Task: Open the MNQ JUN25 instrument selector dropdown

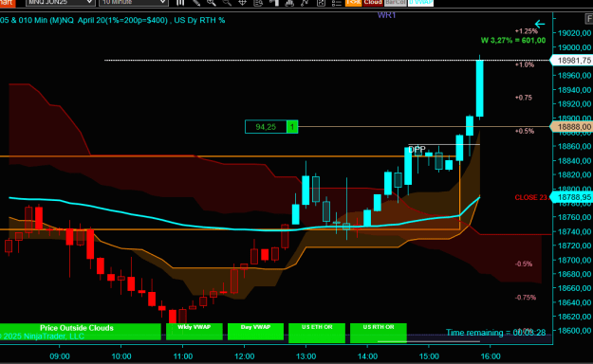Action: pyautogui.click(x=60, y=2)
